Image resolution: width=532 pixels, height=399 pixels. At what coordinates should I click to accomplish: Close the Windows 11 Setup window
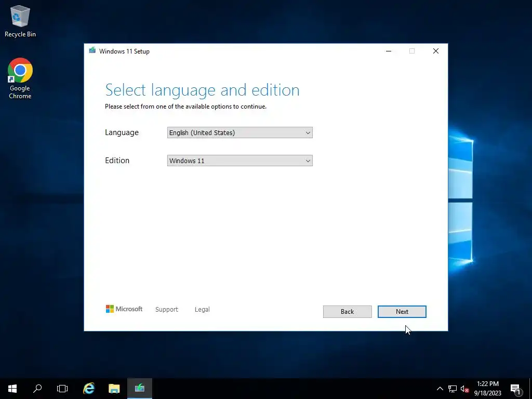[436, 51]
